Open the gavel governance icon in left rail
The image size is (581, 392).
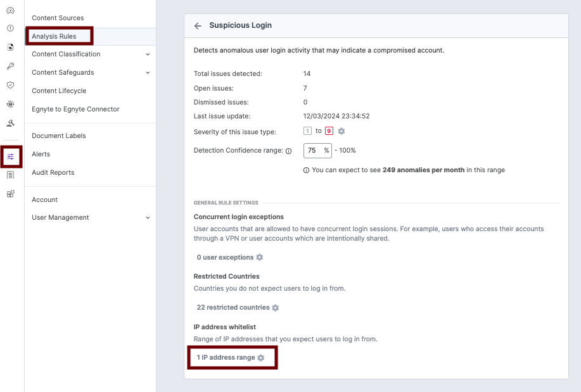pyautogui.click(x=10, y=122)
